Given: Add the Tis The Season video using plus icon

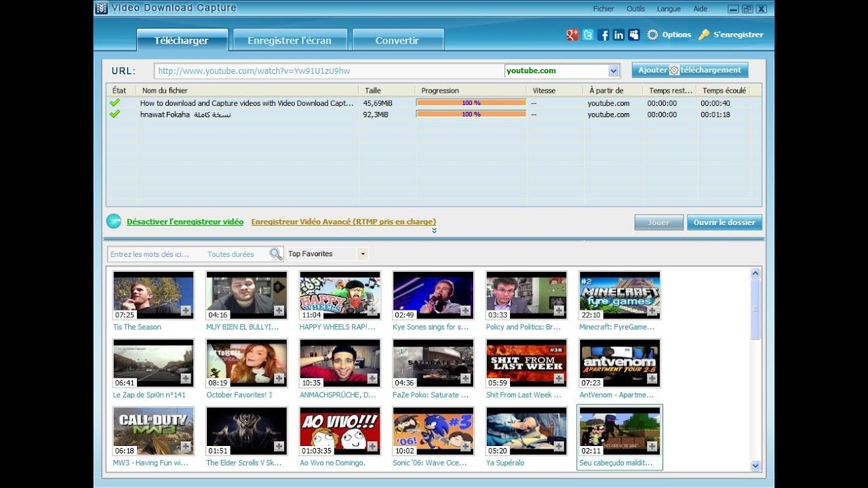Looking at the screenshot, I should tap(186, 311).
